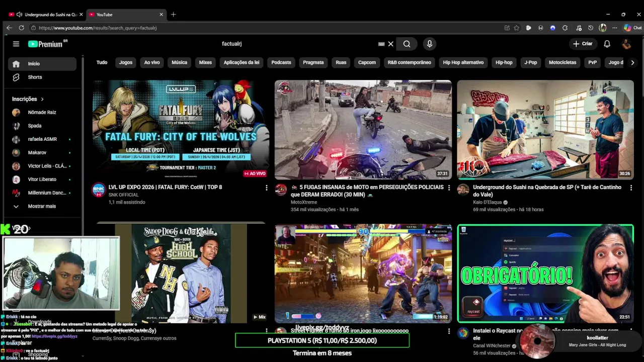
Task: Open SNK OFFICIAL channel avatar
Action: [99, 190]
